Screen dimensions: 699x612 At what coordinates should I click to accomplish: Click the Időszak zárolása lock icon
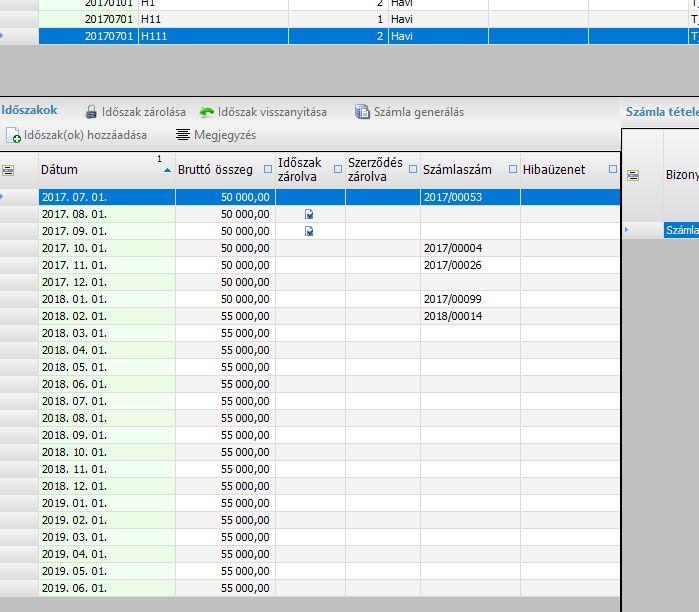91,112
